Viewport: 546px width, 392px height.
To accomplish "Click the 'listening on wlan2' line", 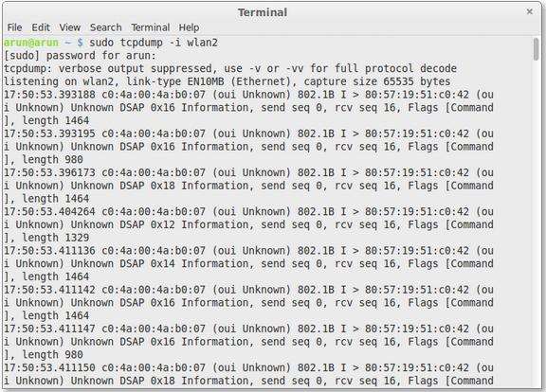I will pyautogui.click(x=227, y=81).
